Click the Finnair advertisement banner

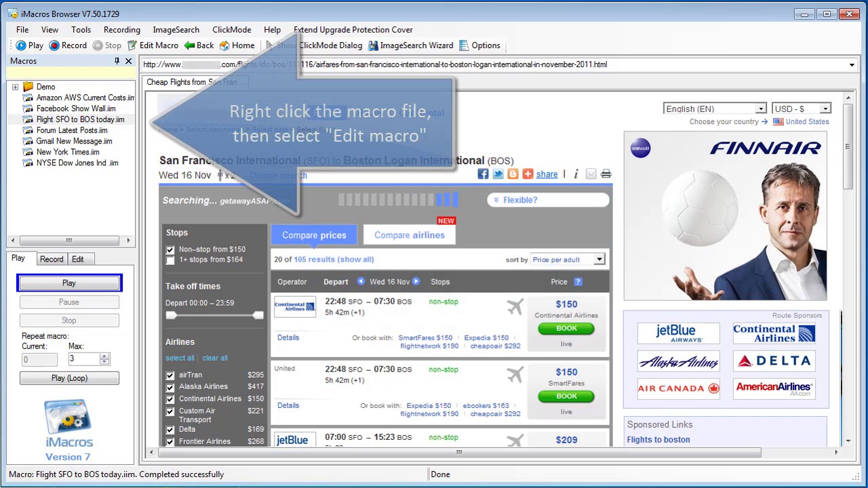point(725,216)
